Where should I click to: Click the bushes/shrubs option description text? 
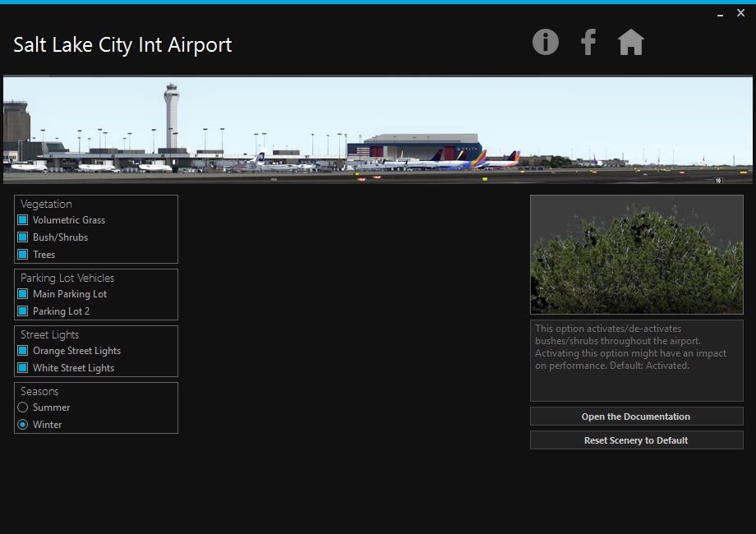click(x=630, y=347)
